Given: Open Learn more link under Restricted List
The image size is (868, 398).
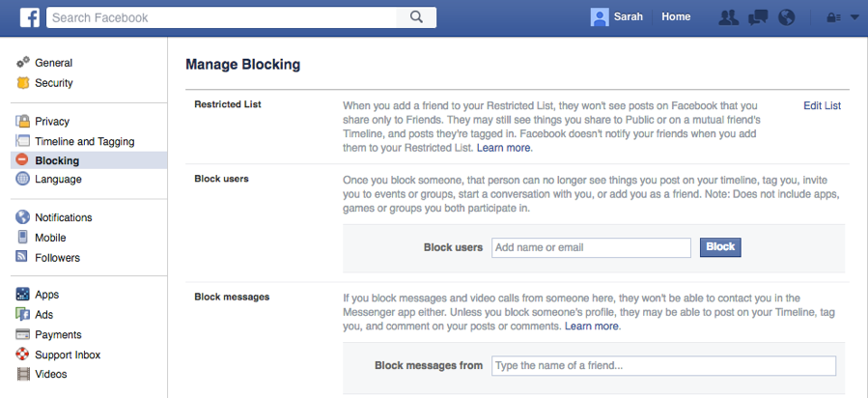Looking at the screenshot, I should click(x=504, y=148).
